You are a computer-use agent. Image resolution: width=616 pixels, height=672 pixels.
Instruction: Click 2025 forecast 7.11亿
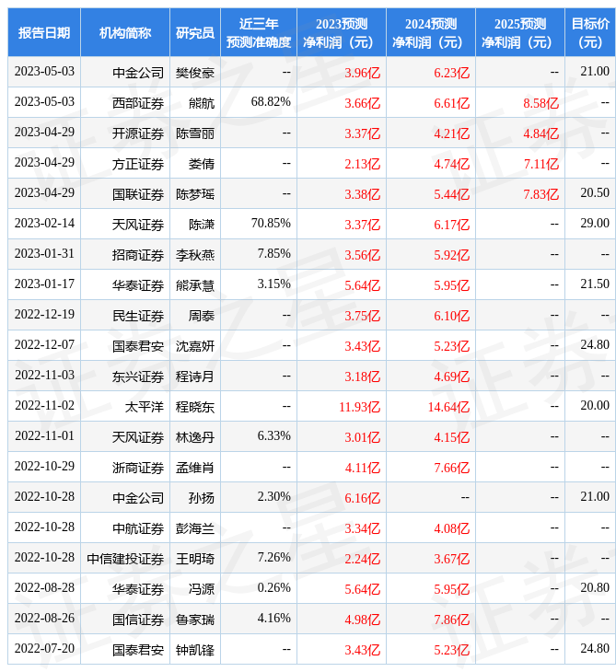tap(541, 164)
